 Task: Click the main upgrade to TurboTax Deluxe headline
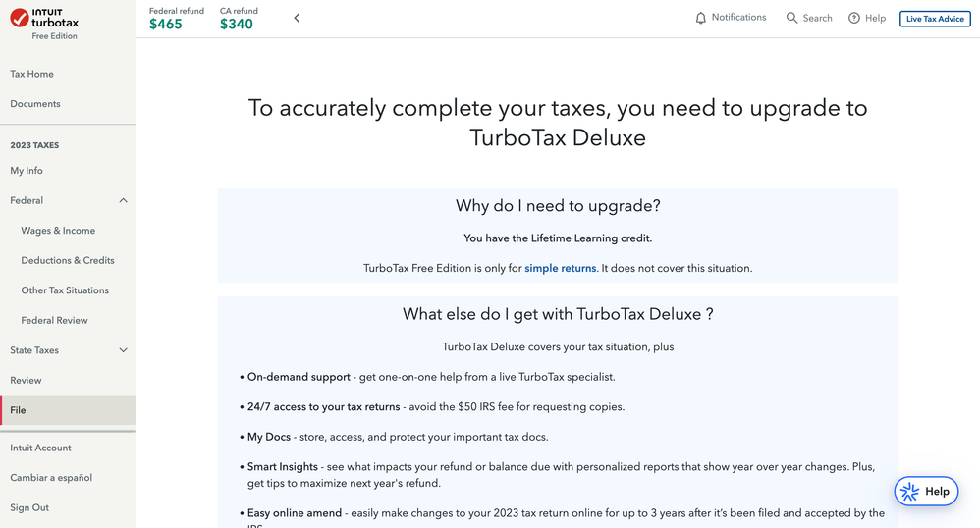(558, 123)
